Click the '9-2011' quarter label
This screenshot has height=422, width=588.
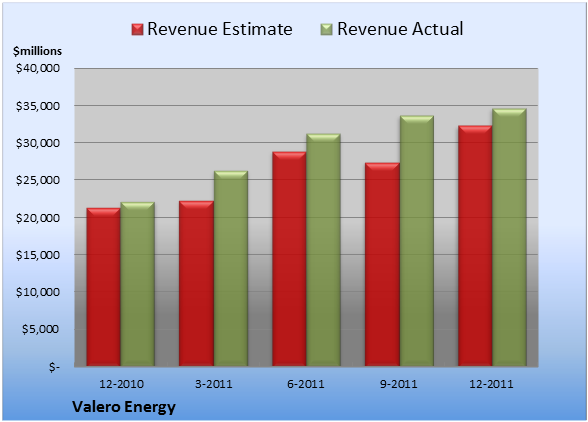click(399, 384)
